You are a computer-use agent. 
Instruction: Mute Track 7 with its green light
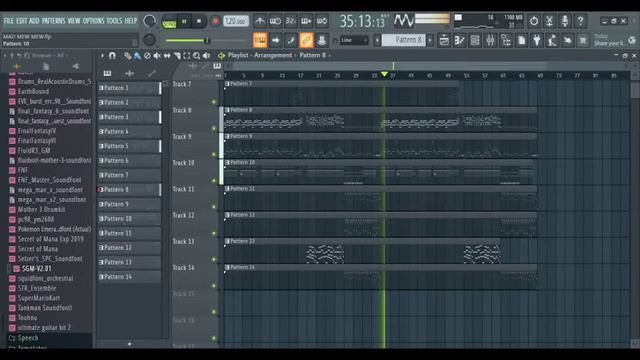214,102
